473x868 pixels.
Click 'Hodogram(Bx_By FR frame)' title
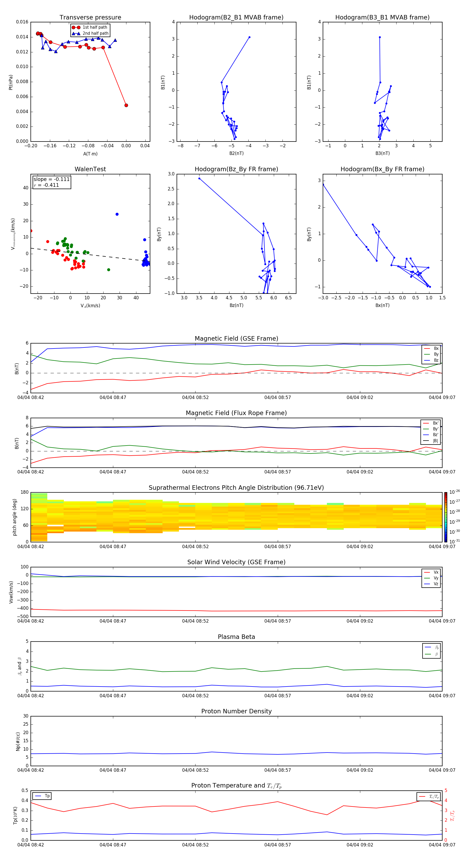[382, 169]
